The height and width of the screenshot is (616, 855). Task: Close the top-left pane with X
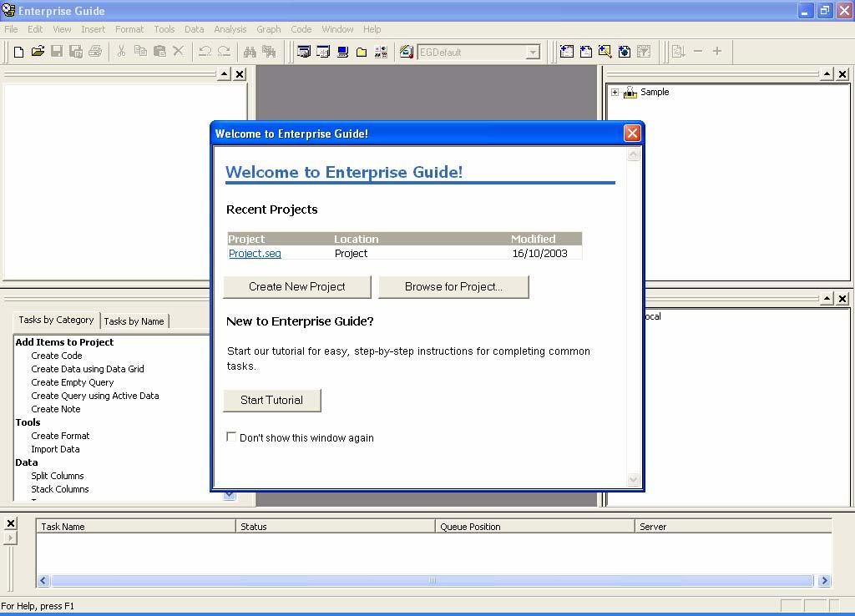click(240, 73)
